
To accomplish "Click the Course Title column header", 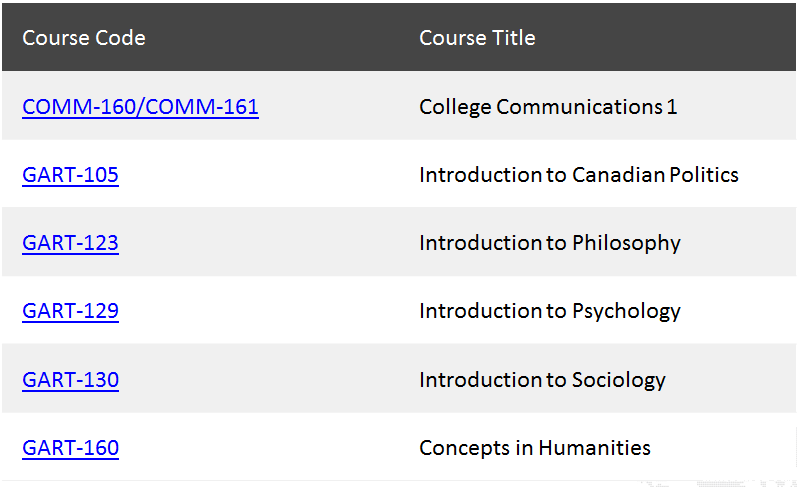I will click(x=477, y=38).
